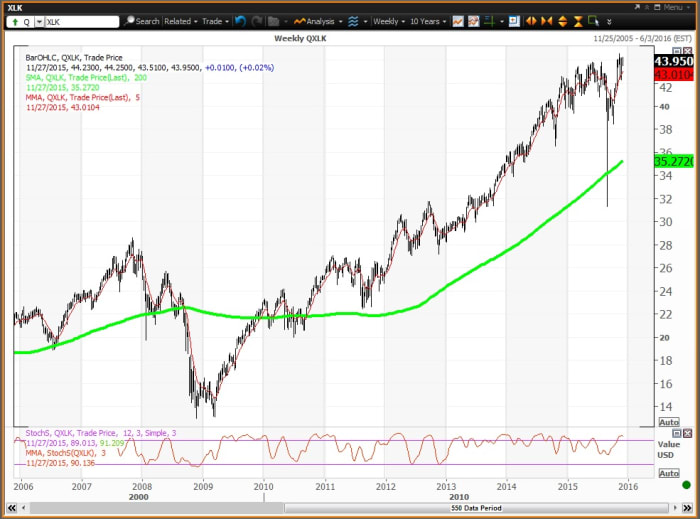Jump to chart start with double-left arrows

[12, 508]
